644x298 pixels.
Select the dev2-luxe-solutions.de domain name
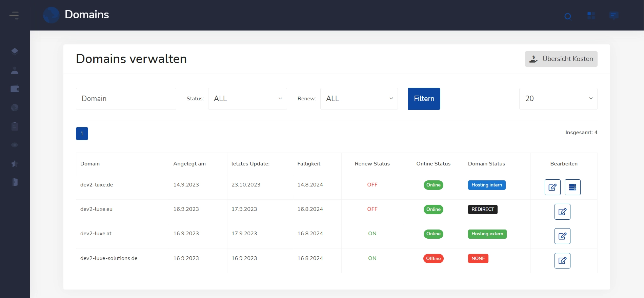point(109,258)
